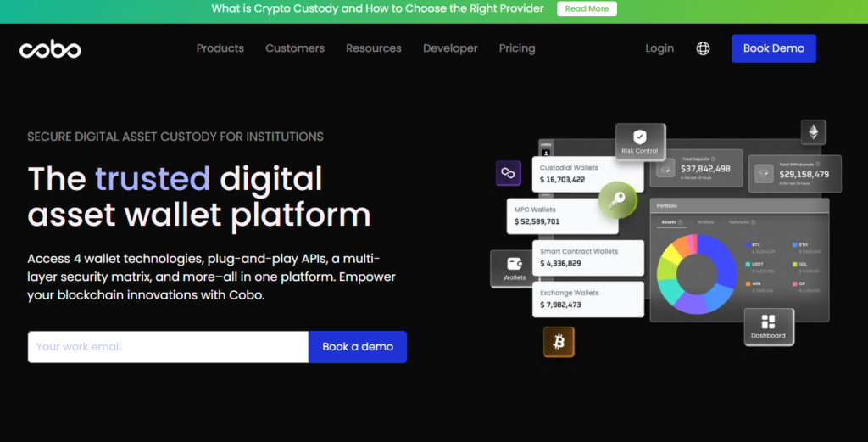The image size is (868, 442).
Task: Click the Dashboard grid icon
Action: pos(768,322)
